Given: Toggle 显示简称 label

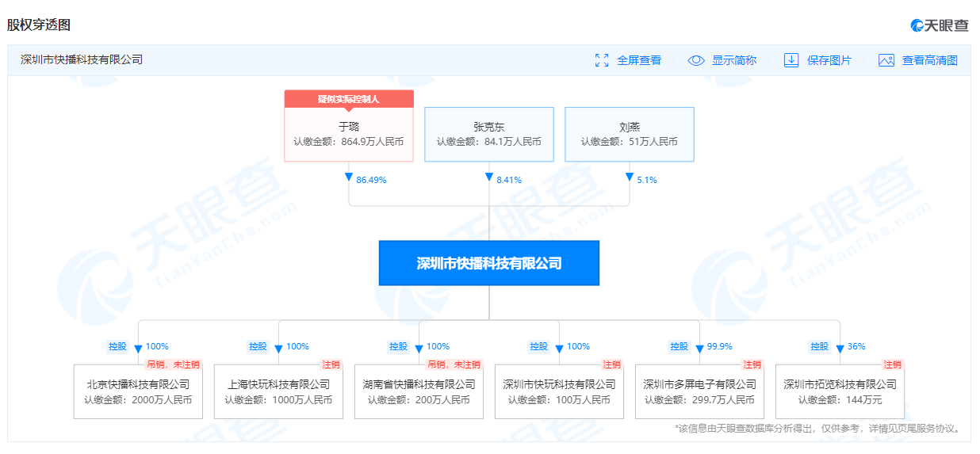Looking at the screenshot, I should tap(733, 60).
